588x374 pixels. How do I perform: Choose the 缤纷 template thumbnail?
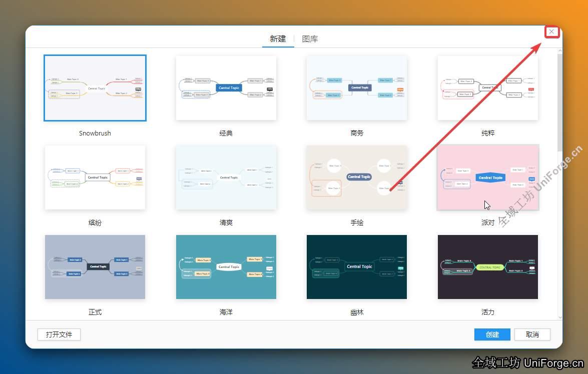[95, 177]
